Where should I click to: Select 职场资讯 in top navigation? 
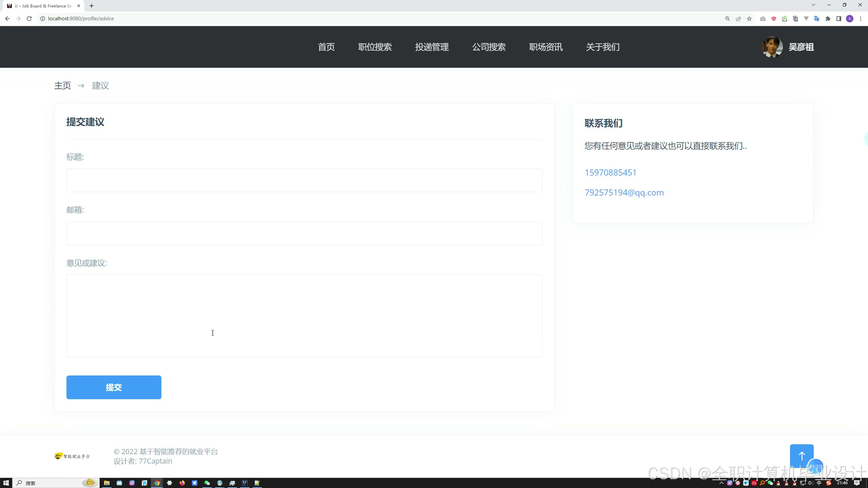(x=546, y=47)
